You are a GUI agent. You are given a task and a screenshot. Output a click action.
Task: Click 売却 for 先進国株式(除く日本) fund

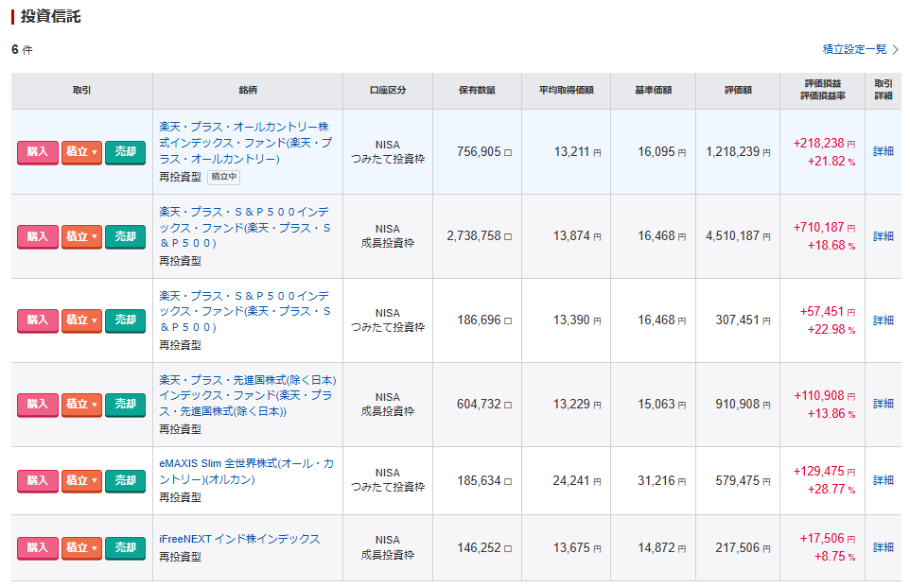[125, 405]
